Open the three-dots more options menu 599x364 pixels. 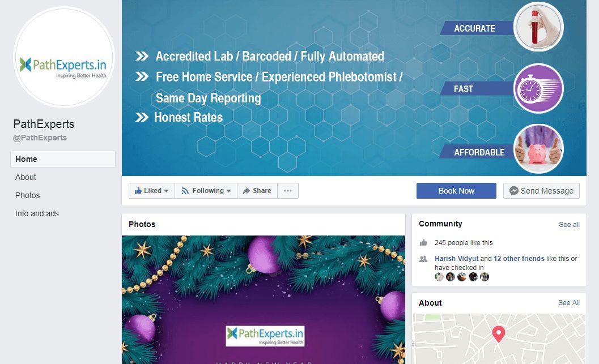click(x=288, y=191)
